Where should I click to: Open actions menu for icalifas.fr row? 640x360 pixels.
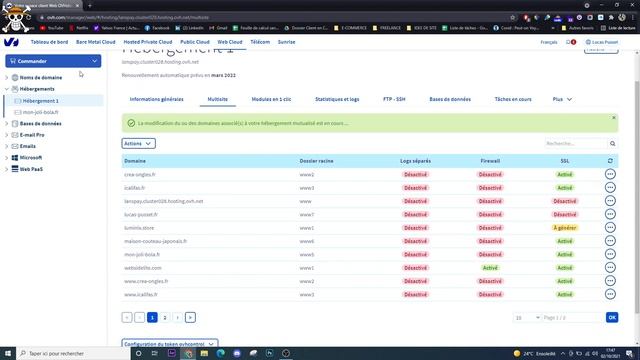click(610, 188)
